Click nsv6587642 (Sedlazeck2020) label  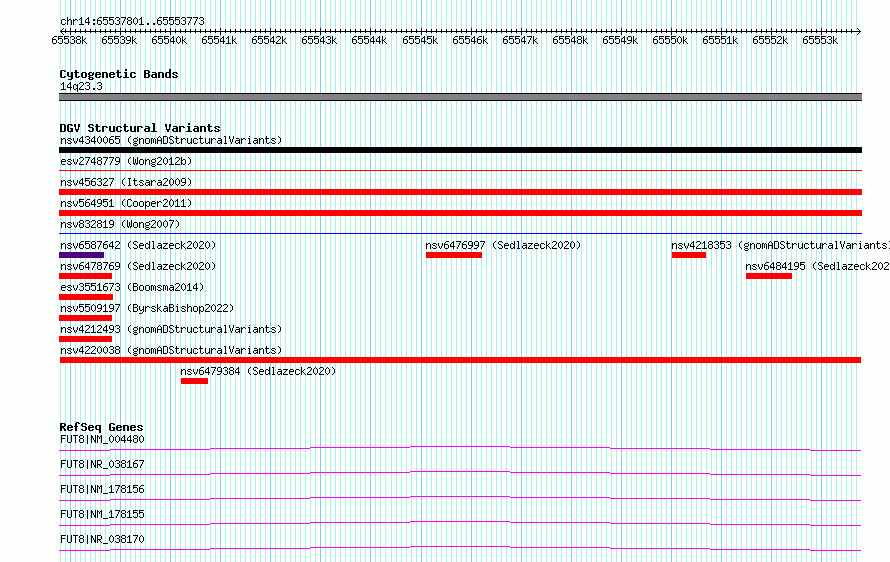[x=138, y=245]
